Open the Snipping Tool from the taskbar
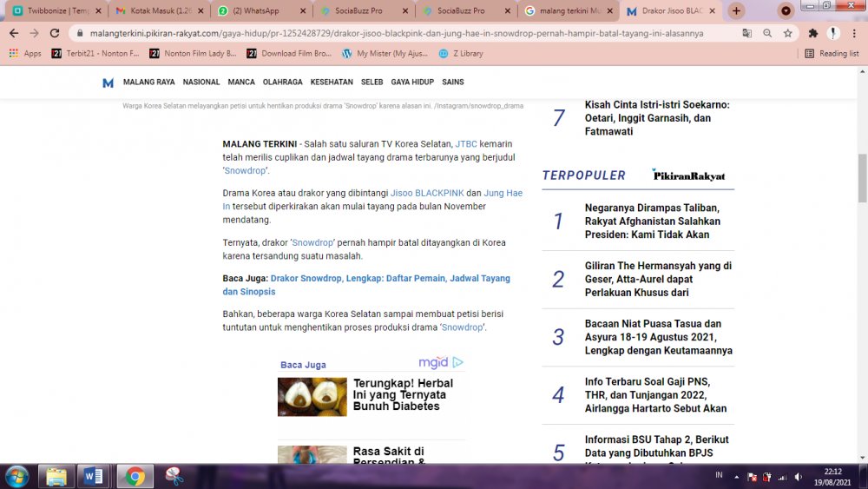Screen dimensions: 868x489 [x=174, y=477]
